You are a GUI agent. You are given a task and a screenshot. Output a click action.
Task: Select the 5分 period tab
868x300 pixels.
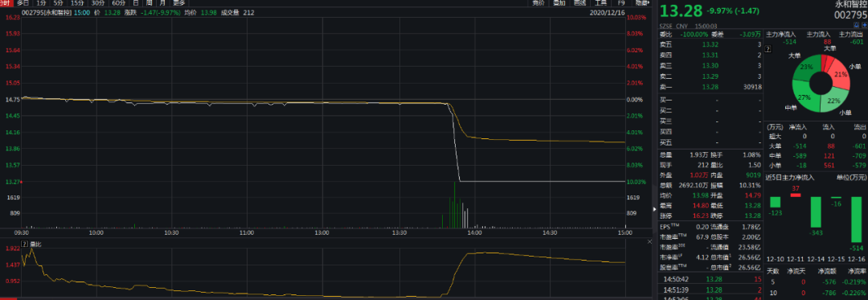point(59,2)
